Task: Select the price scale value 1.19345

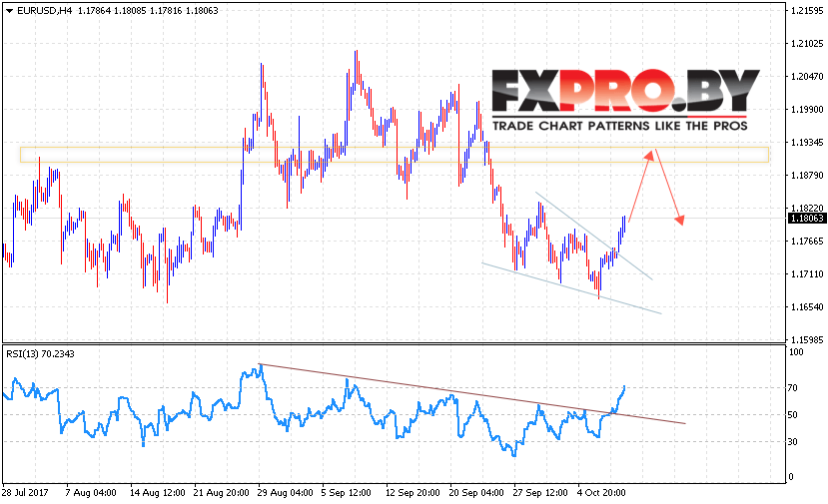Action: [x=807, y=143]
